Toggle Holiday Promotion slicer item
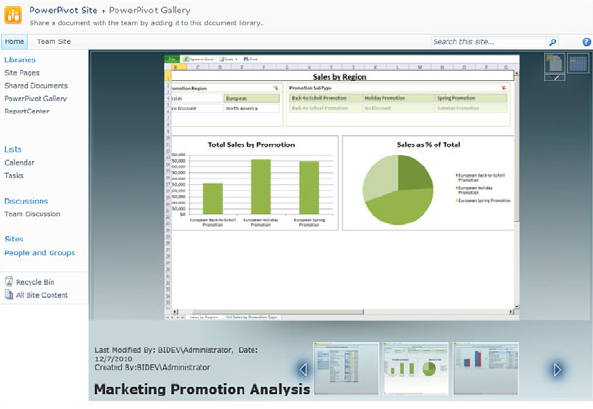 click(398, 98)
